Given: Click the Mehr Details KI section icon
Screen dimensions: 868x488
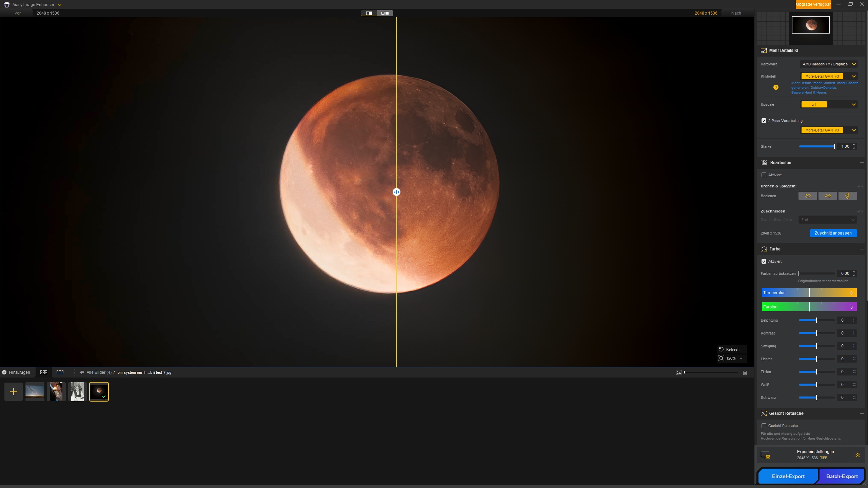Looking at the screenshot, I should [764, 50].
